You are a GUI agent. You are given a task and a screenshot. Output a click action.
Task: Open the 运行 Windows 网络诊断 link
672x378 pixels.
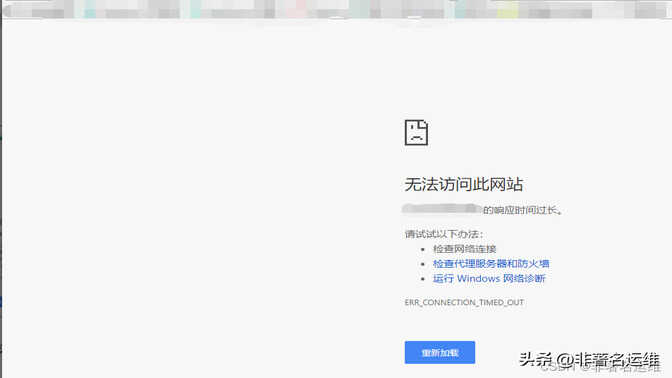pos(489,279)
